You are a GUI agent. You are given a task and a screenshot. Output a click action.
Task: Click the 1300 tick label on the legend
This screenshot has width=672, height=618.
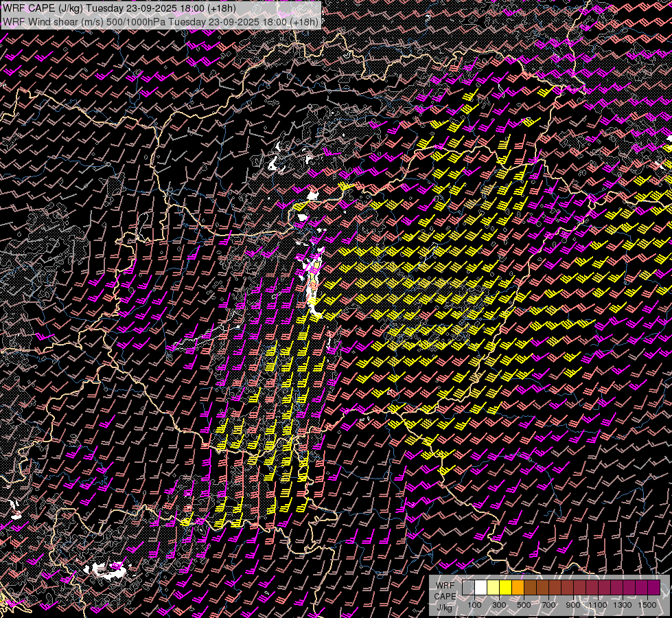(623, 605)
